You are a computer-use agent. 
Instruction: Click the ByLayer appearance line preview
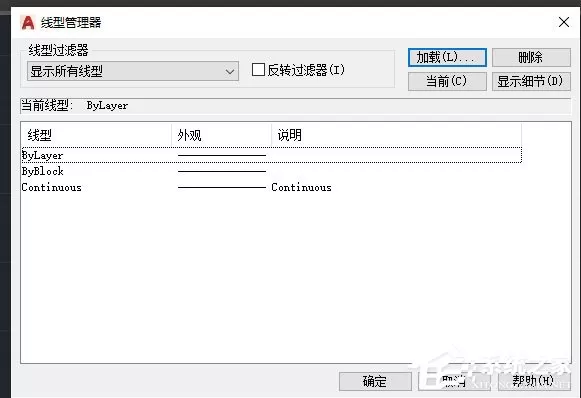222,155
